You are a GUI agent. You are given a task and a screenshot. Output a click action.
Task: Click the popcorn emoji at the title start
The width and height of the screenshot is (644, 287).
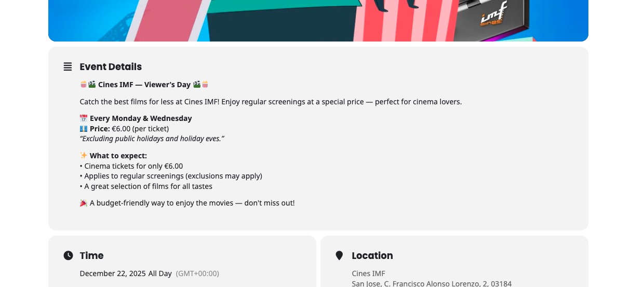coord(84,85)
